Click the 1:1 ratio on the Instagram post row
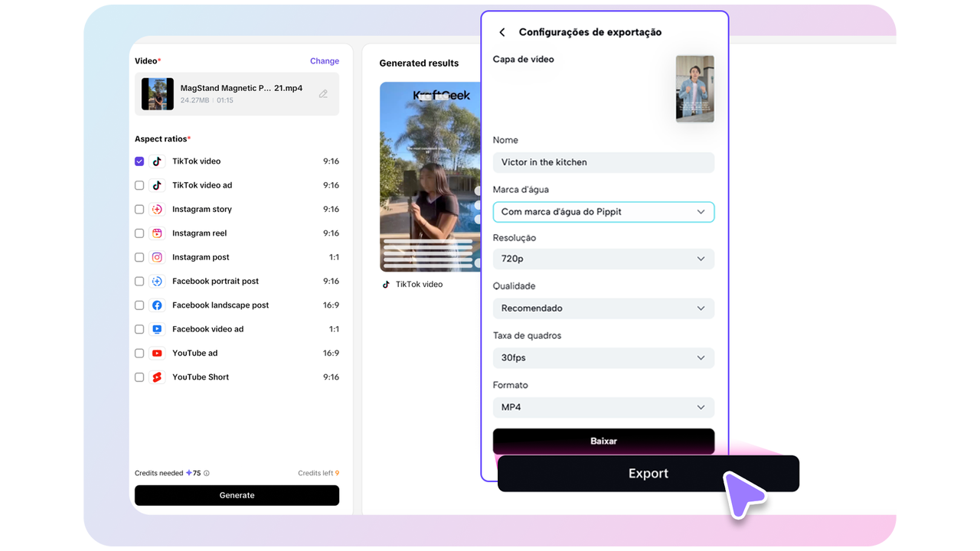 334,257
